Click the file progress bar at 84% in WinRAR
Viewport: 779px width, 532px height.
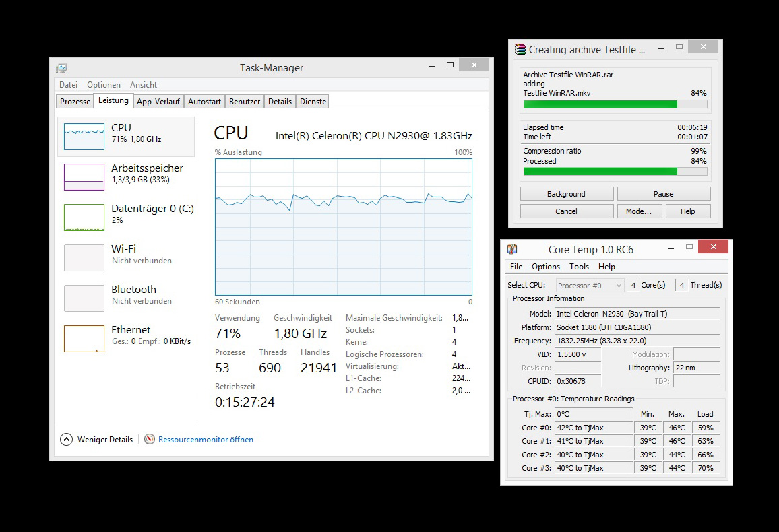click(x=615, y=104)
